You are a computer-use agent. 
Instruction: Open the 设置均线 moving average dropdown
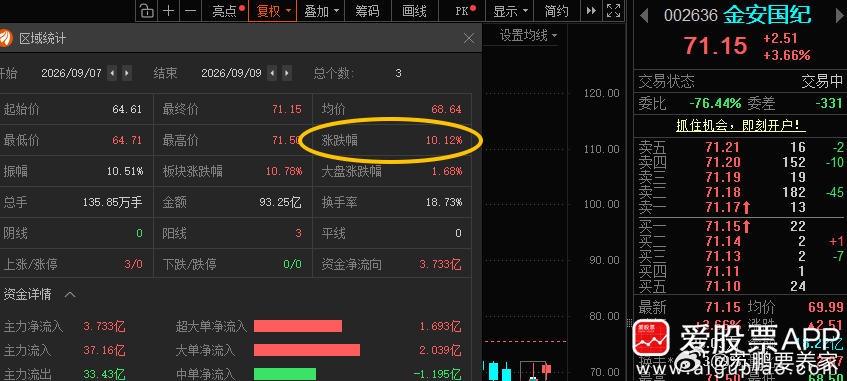[x=528, y=36]
